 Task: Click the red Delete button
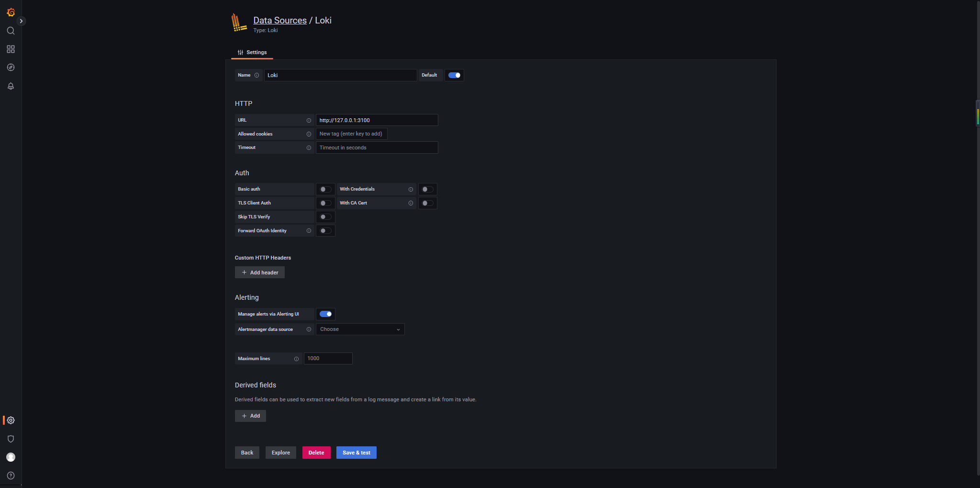[x=316, y=453]
